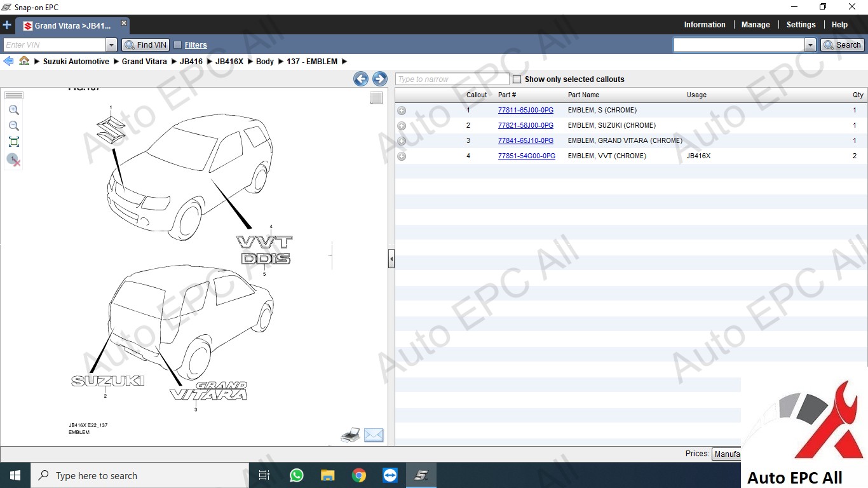Fit diagram to window
The image size is (868, 488).
[14, 142]
